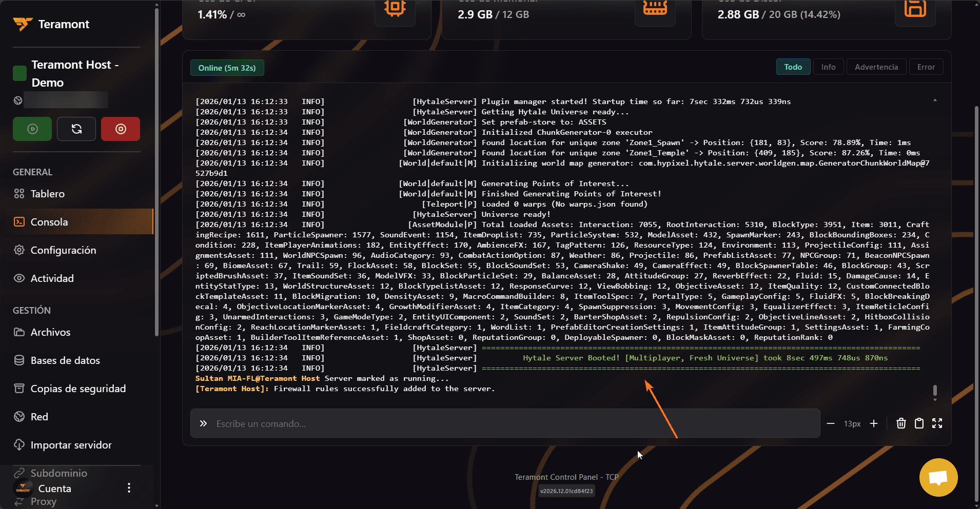The image size is (980, 509).
Task: Filter console logs by Error
Action: [x=926, y=67]
